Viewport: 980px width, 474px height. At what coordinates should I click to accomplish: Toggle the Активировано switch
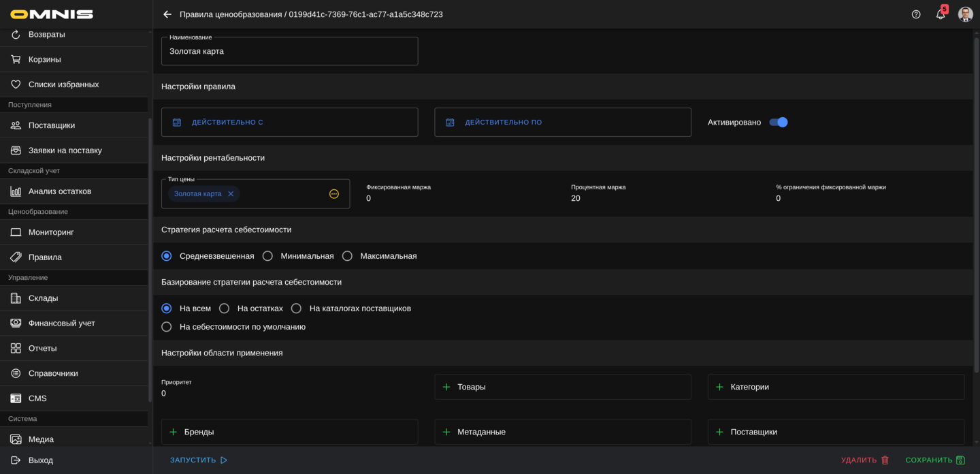click(778, 123)
